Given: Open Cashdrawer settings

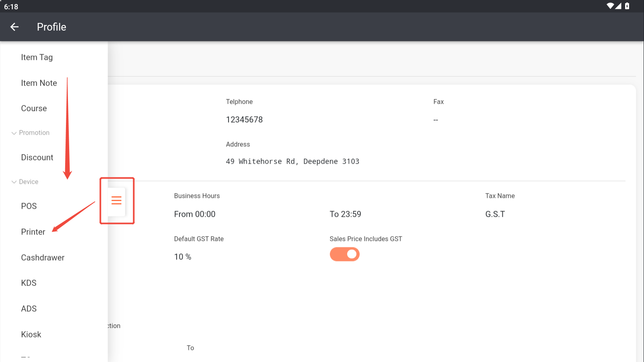Looking at the screenshot, I should coord(43,258).
